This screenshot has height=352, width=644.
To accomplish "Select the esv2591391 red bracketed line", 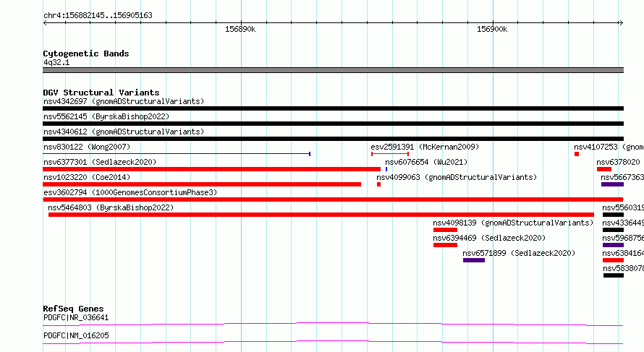I will click(390, 154).
